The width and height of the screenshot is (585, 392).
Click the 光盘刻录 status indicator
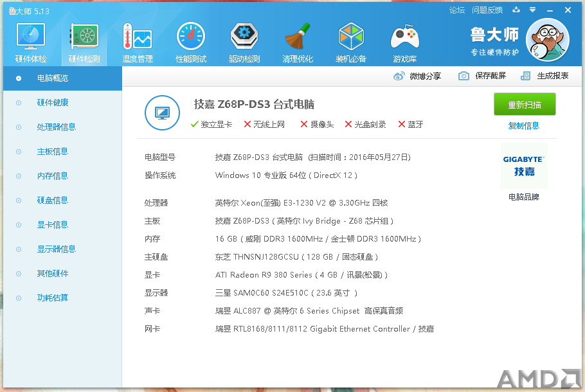[365, 125]
